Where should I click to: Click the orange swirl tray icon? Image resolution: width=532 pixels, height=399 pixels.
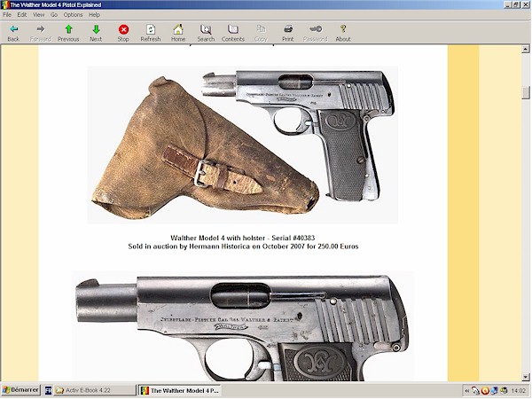pyautogui.click(x=485, y=391)
